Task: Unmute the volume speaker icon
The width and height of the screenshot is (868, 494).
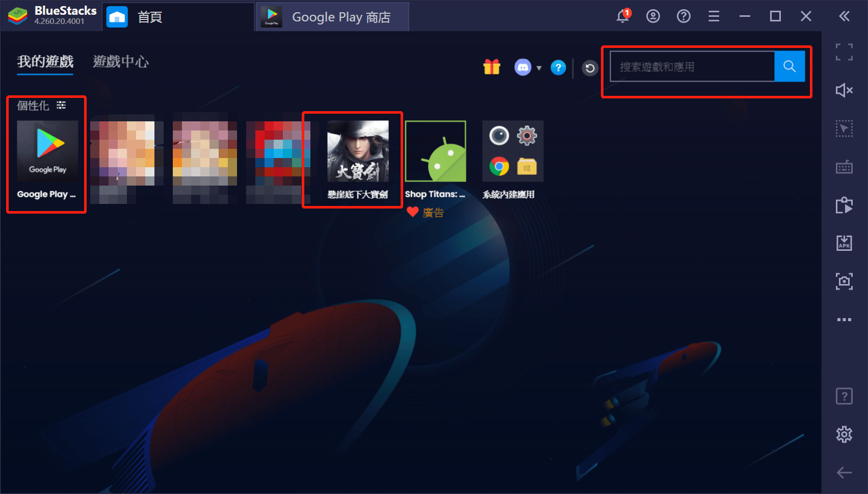Action: point(844,90)
